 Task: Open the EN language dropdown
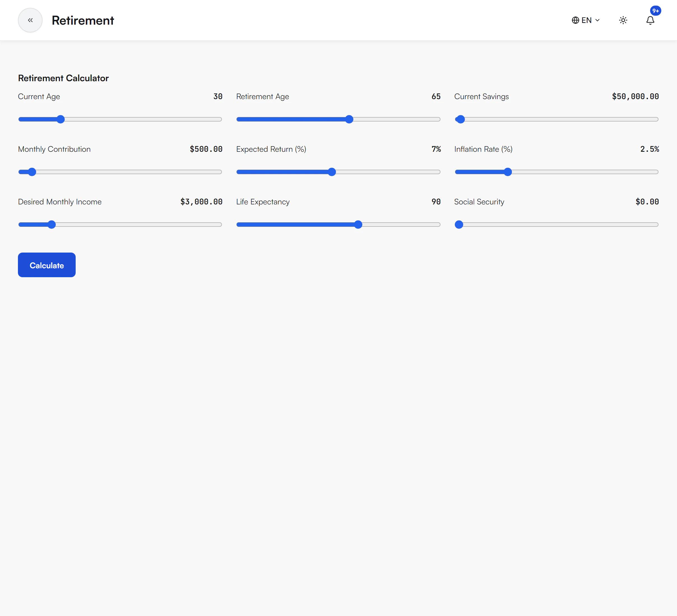[586, 20]
